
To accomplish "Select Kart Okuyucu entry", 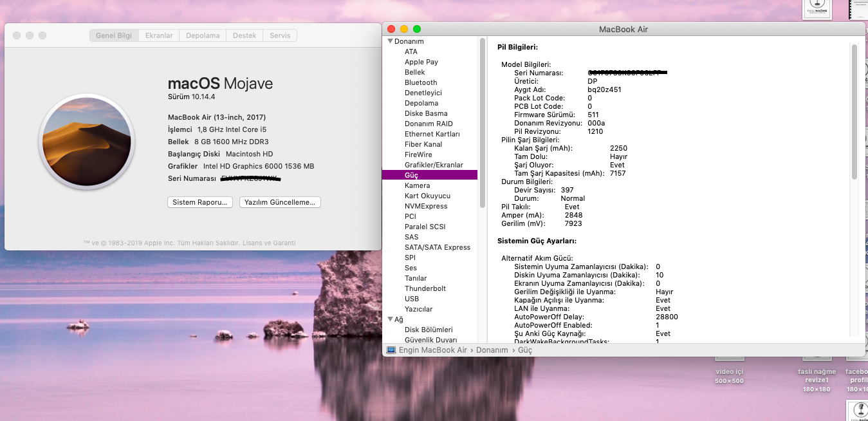I will [x=427, y=196].
